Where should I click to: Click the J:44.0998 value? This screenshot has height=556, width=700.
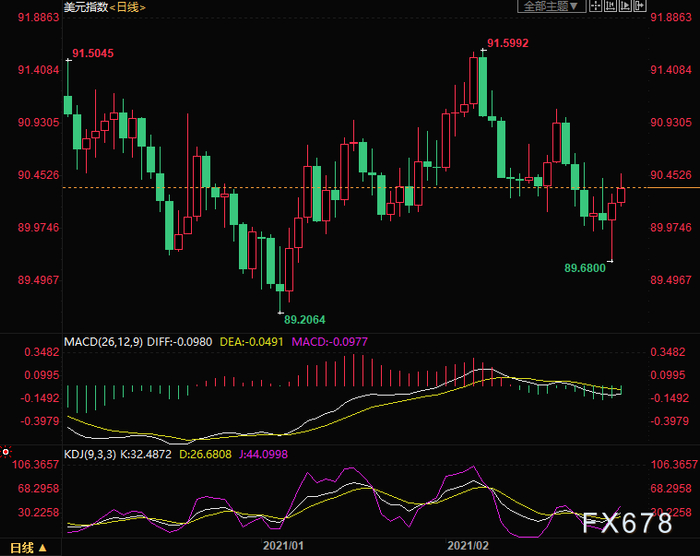pyautogui.click(x=263, y=455)
